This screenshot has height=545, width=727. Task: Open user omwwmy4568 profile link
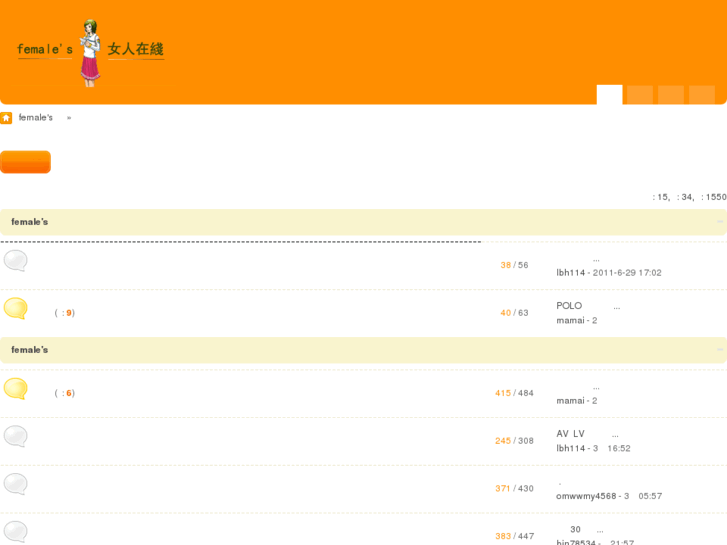pyautogui.click(x=586, y=496)
